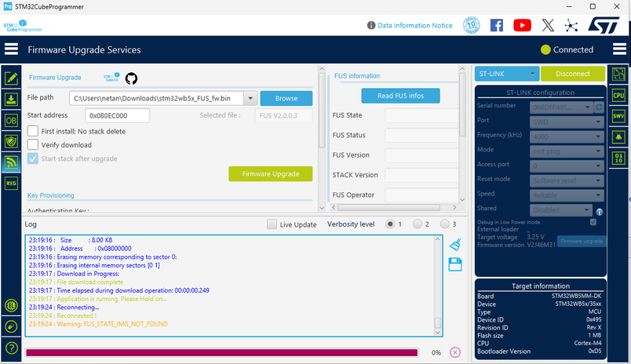This screenshot has height=364, width=631.
Task: Open ST YouTube channel icon
Action: (x=523, y=25)
